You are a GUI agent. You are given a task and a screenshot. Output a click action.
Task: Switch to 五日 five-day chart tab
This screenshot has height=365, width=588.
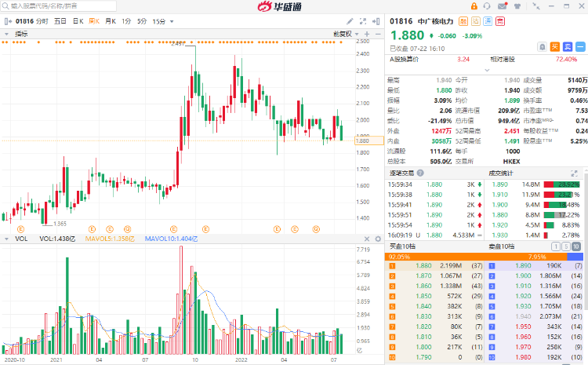(x=60, y=21)
